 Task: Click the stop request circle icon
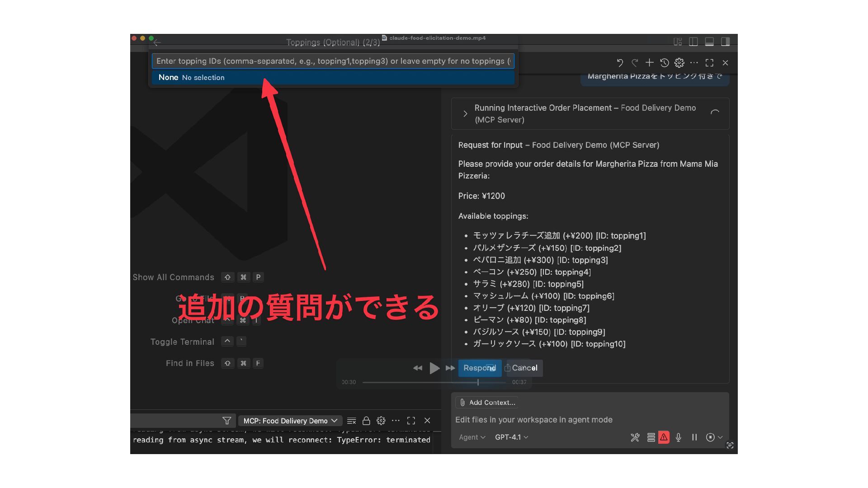click(x=710, y=437)
